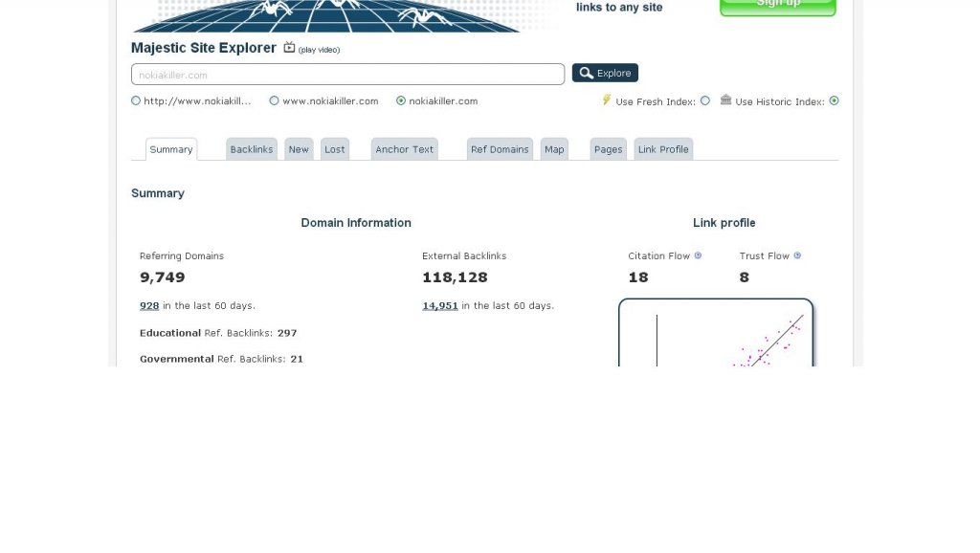
Task: Switch to the Anchor Text tab
Action: pos(405,149)
